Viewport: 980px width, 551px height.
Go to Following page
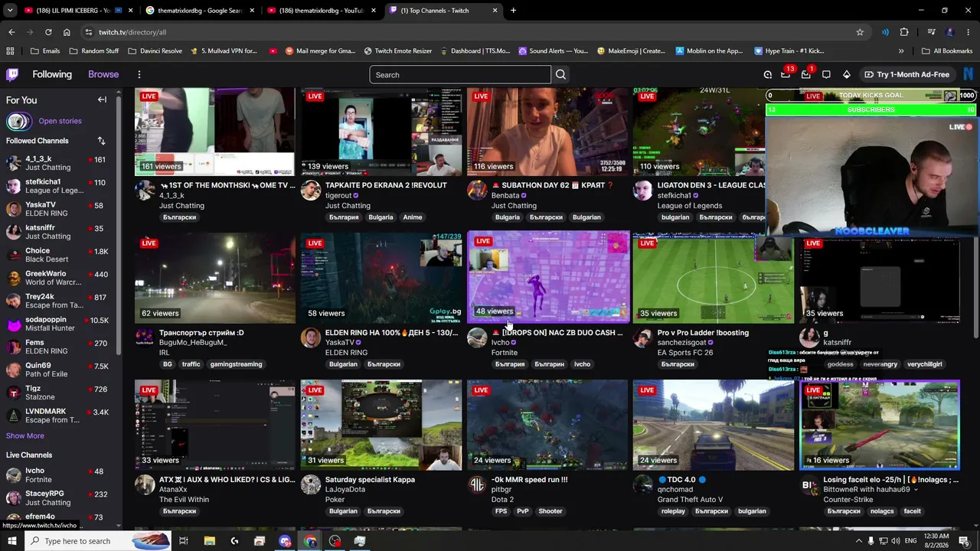pyautogui.click(x=52, y=74)
